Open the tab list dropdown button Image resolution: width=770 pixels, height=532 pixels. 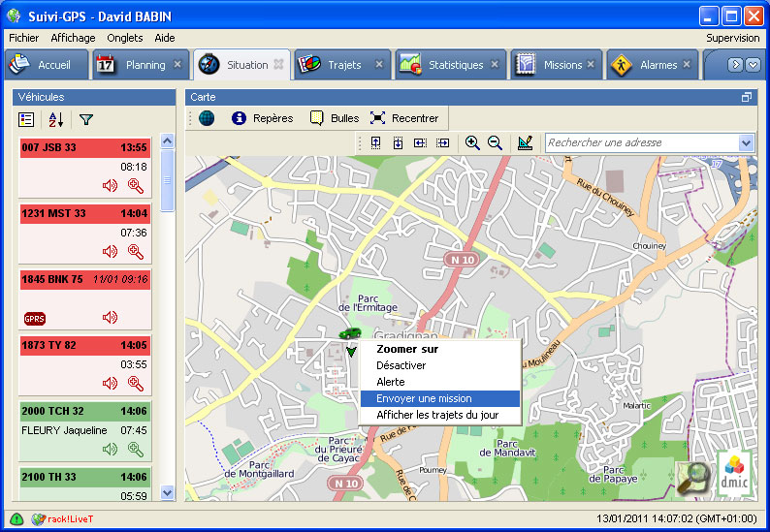tap(753, 64)
